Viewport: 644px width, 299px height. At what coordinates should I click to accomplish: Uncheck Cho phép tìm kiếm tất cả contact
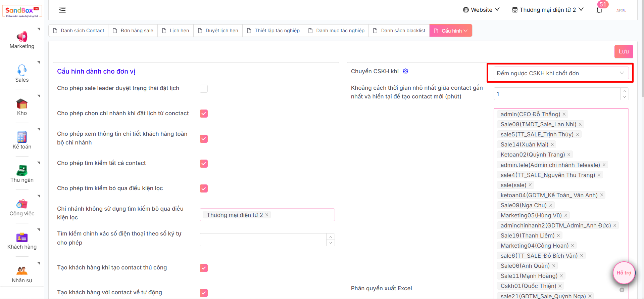point(204,164)
